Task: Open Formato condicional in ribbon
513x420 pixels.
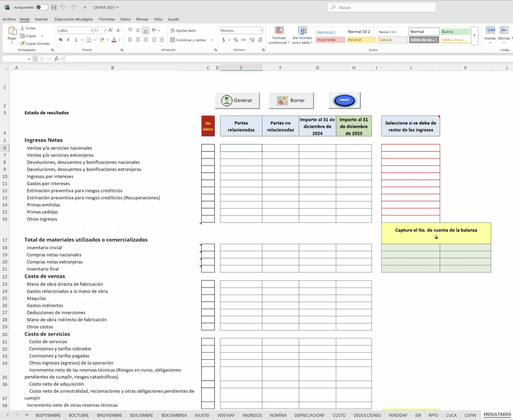Action: tap(279, 35)
